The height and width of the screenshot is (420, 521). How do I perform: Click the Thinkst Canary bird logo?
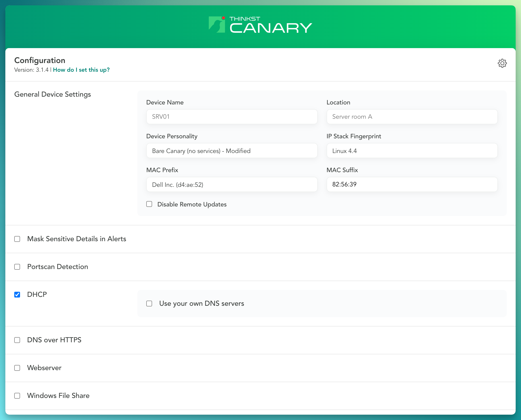217,24
